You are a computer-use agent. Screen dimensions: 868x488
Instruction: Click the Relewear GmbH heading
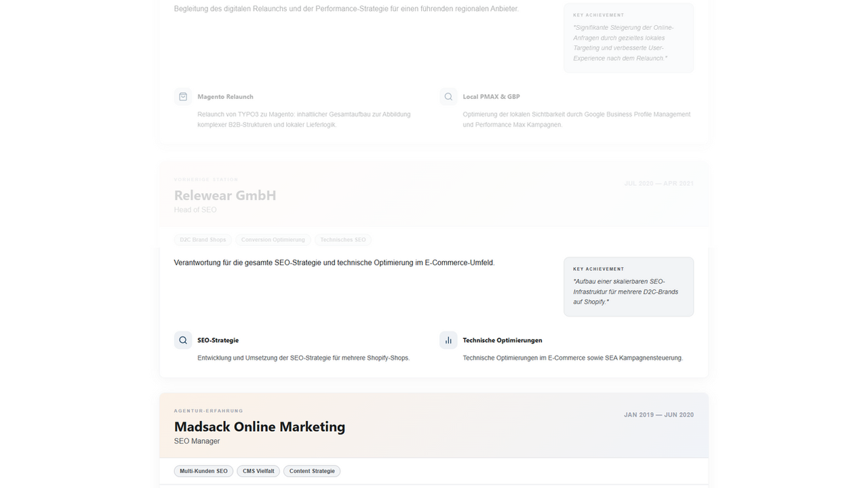pyautogui.click(x=225, y=195)
